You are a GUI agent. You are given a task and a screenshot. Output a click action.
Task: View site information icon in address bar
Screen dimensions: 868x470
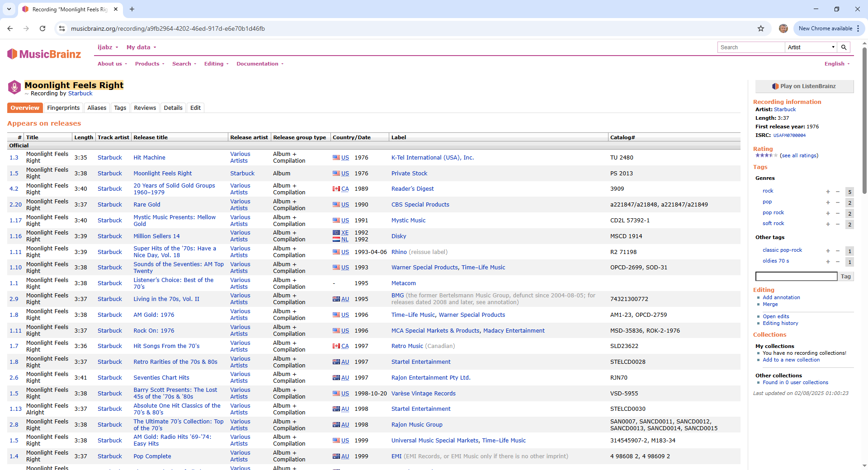click(x=62, y=28)
